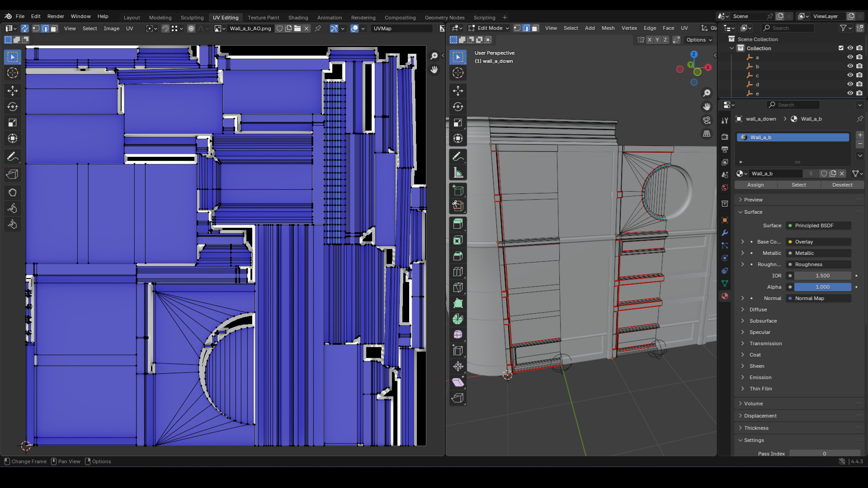Select the Poly Build tool

[458, 303]
